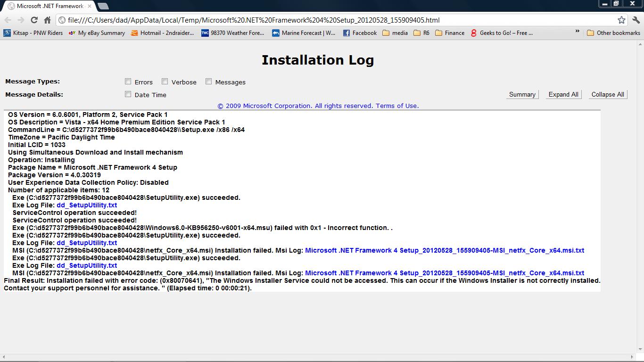The width and height of the screenshot is (644, 362).
Task: Enable the Errors message type checkbox
Action: click(x=128, y=82)
